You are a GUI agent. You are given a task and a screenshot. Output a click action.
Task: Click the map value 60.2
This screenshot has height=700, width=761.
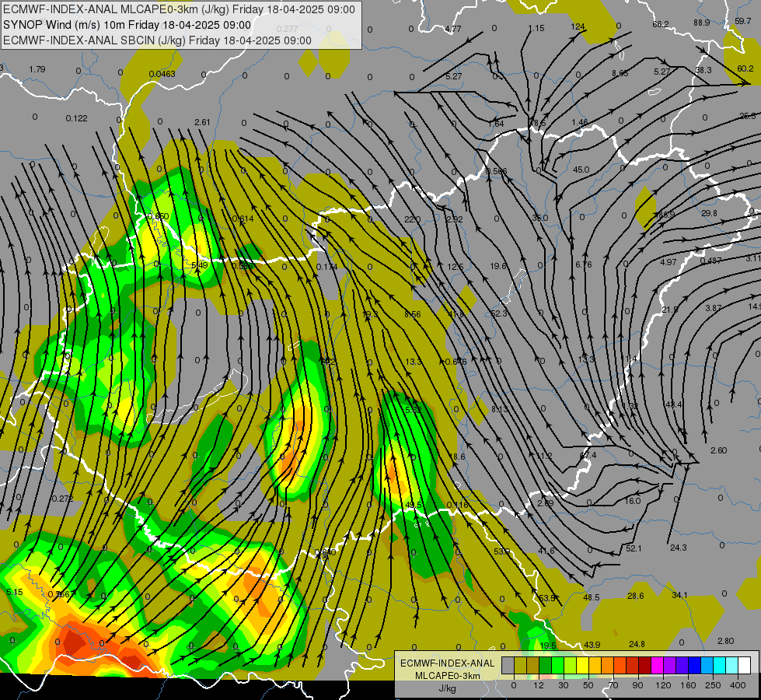coord(745,68)
